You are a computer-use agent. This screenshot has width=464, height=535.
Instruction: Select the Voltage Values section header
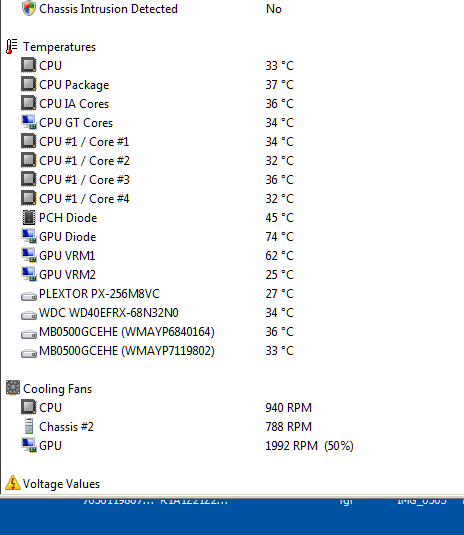(61, 484)
